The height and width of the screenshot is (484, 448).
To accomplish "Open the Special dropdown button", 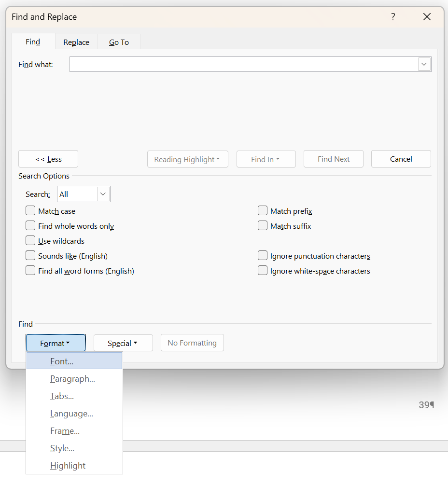I will [123, 343].
